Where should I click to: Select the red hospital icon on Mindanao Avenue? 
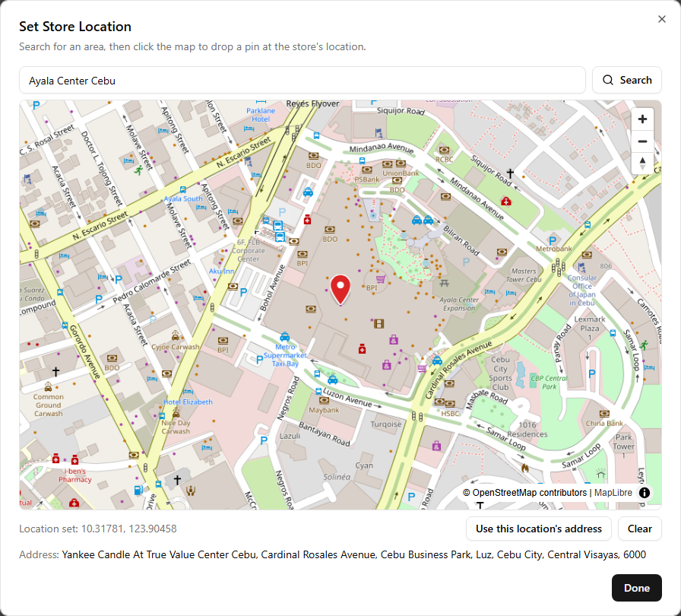(506, 201)
